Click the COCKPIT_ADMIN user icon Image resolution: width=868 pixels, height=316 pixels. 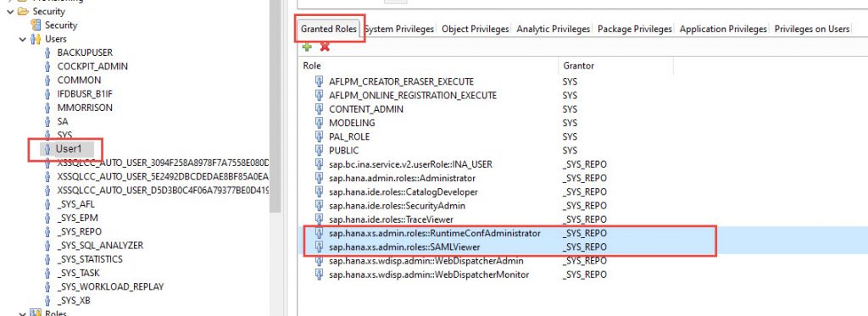point(47,66)
